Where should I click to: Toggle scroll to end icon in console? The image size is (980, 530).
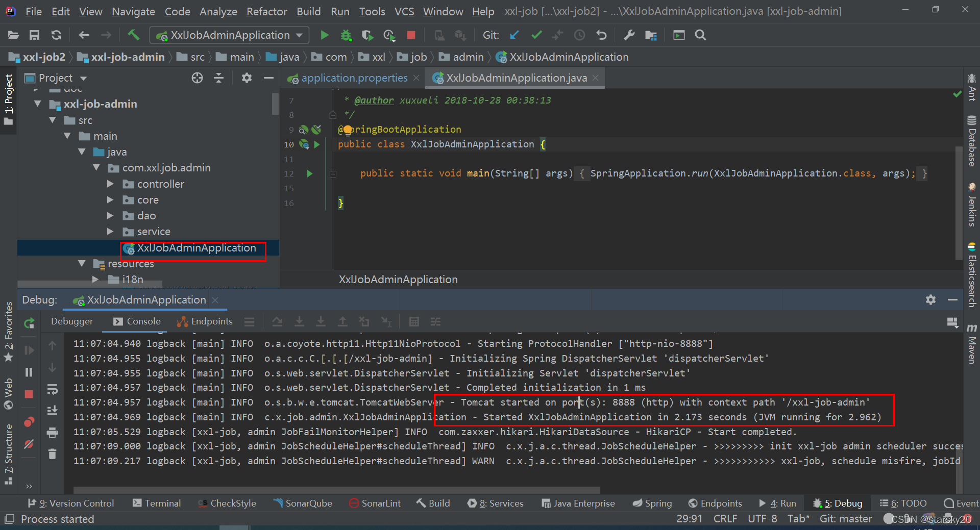[52, 411]
